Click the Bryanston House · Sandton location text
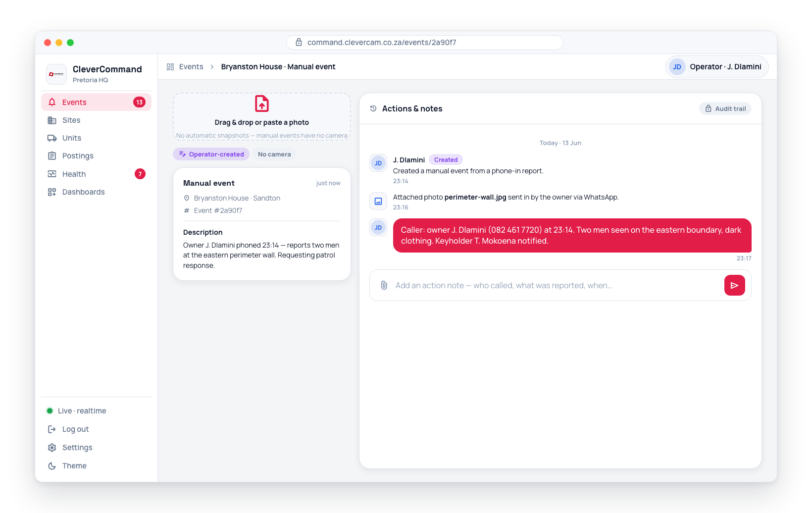The image size is (812, 513). tap(237, 198)
